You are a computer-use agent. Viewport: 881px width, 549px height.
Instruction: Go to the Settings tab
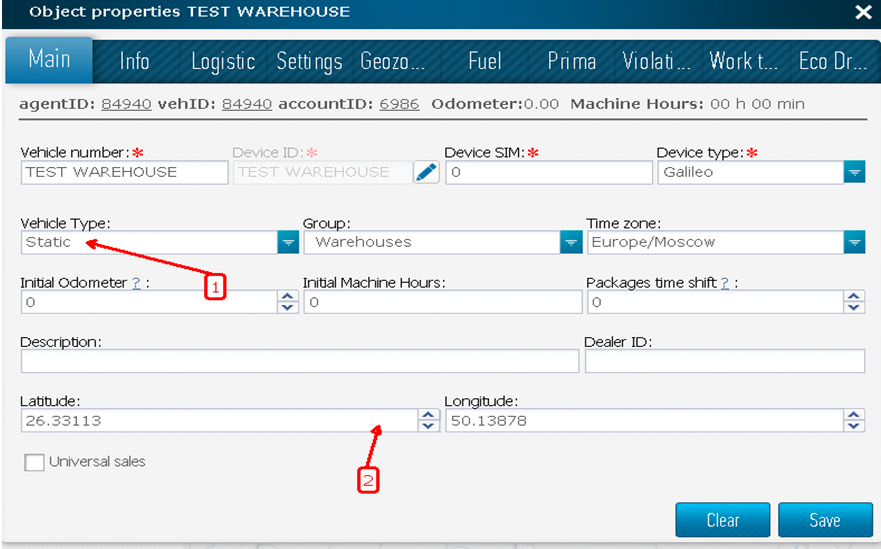pyautogui.click(x=309, y=61)
